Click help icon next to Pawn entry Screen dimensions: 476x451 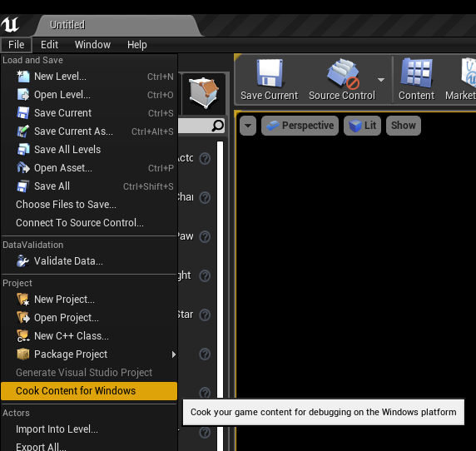(205, 236)
